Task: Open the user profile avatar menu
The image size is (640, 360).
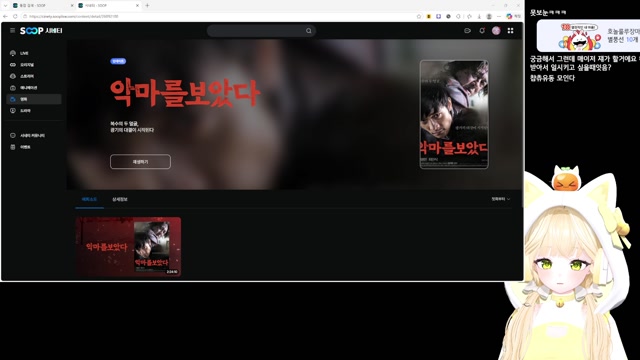Action: pos(496,31)
